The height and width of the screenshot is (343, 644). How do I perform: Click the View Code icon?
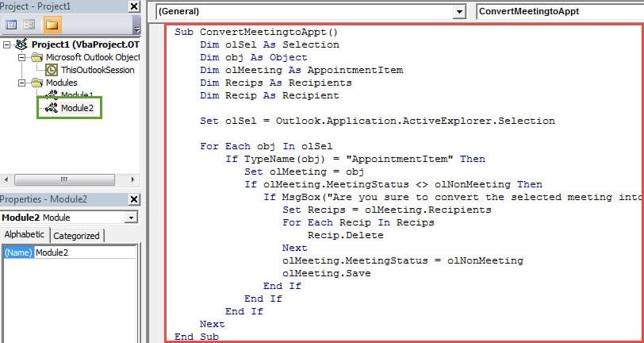click(x=11, y=25)
